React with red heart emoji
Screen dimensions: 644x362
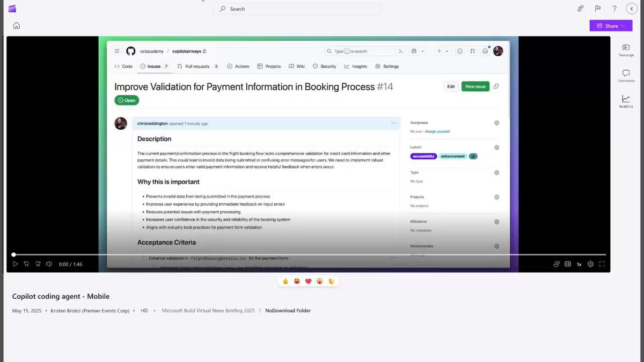tap(309, 281)
